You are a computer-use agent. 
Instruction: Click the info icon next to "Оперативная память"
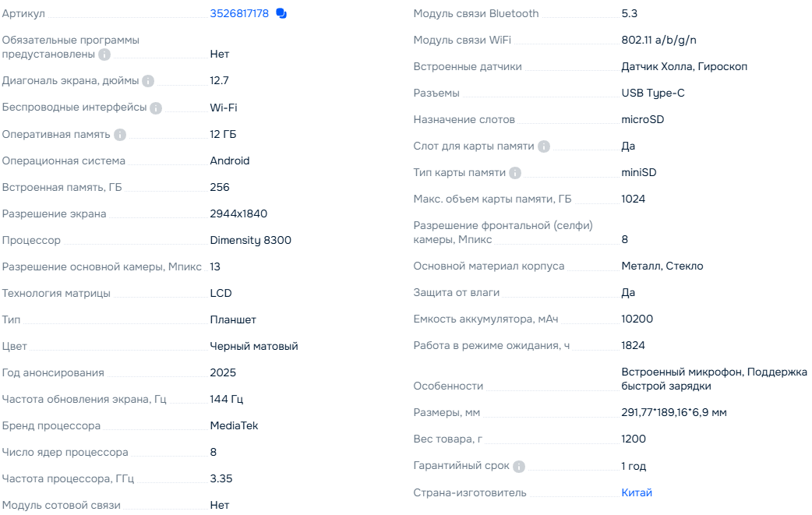pyautogui.click(x=120, y=135)
